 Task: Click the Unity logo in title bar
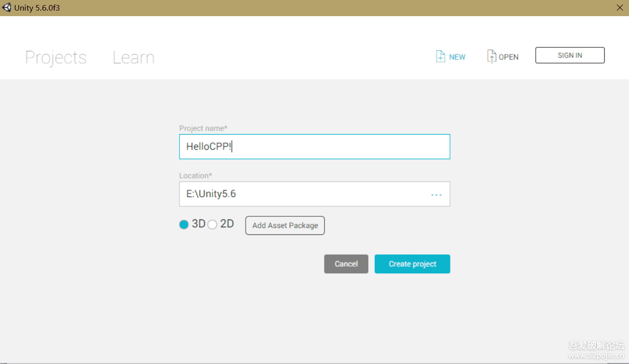(x=7, y=8)
